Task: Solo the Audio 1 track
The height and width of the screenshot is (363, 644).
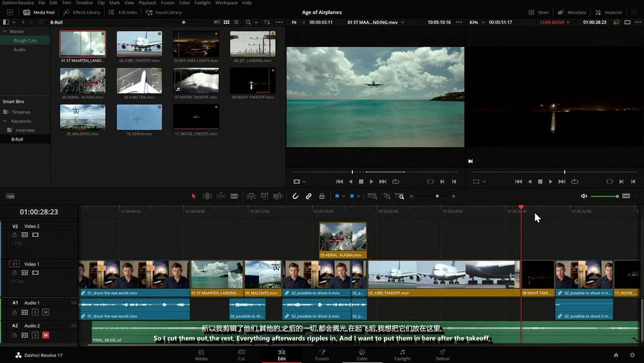Action: (35, 312)
